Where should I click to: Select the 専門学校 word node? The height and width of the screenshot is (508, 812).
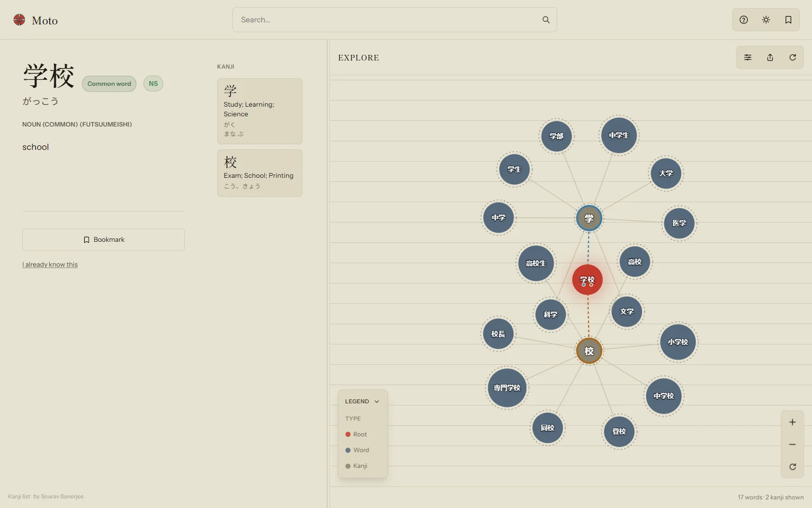click(x=507, y=388)
